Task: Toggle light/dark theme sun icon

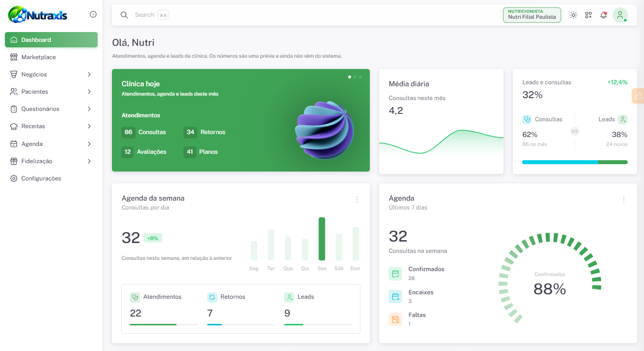Action: coord(573,15)
